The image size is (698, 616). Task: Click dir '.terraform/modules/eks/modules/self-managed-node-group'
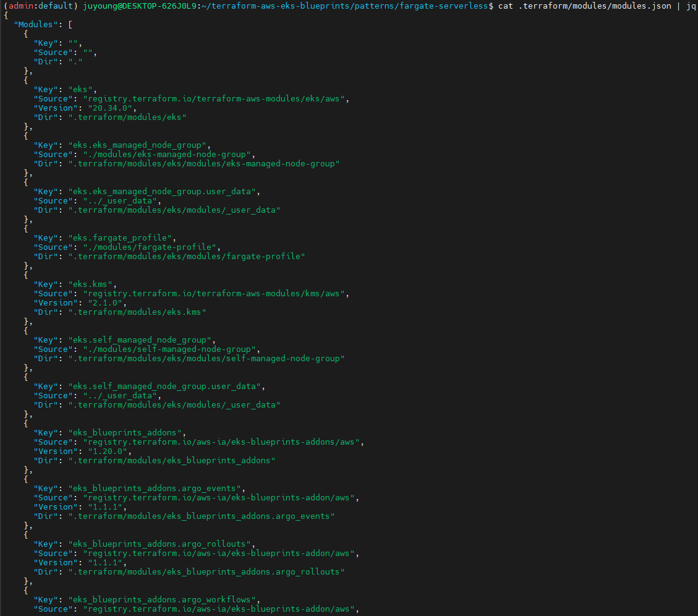[206, 359]
